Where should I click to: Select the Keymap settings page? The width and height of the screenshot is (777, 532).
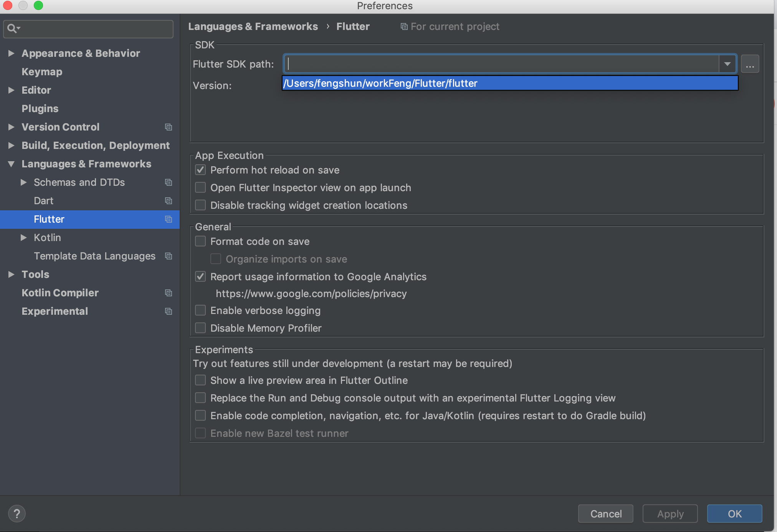click(42, 72)
